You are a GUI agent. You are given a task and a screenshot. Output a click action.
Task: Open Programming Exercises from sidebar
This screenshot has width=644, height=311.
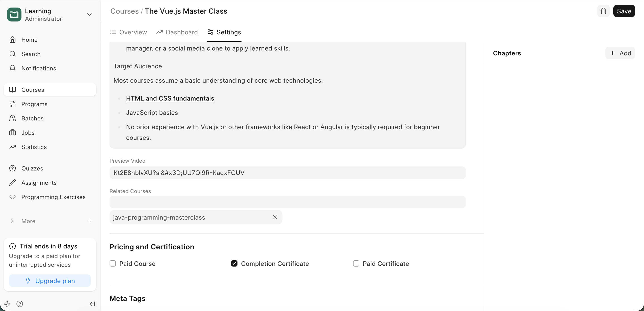coord(53,197)
